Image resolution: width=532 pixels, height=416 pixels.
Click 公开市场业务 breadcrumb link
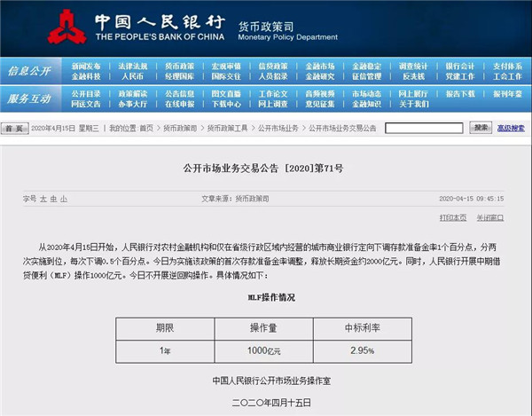(x=278, y=129)
